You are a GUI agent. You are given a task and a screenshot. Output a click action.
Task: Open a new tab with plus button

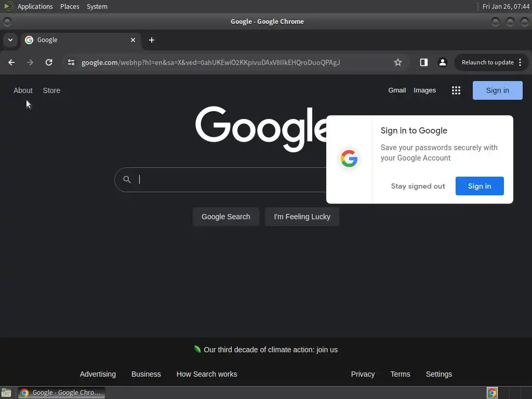point(152,40)
